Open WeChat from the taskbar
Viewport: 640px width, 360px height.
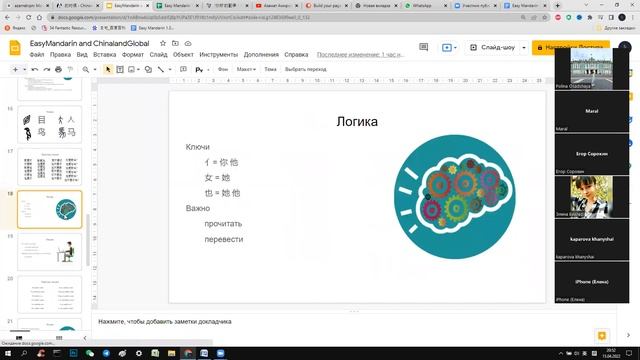pyautogui.click(x=90, y=353)
